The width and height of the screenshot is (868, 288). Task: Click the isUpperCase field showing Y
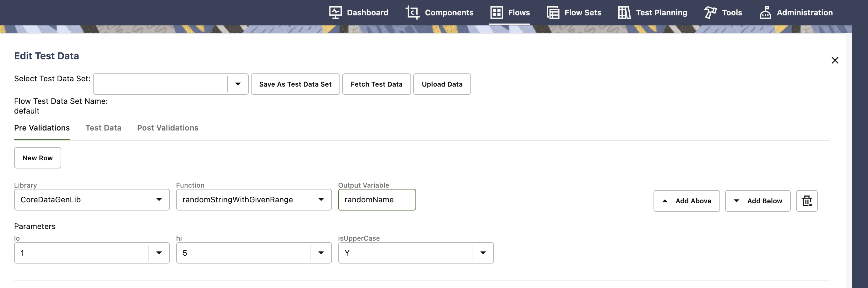click(x=405, y=253)
